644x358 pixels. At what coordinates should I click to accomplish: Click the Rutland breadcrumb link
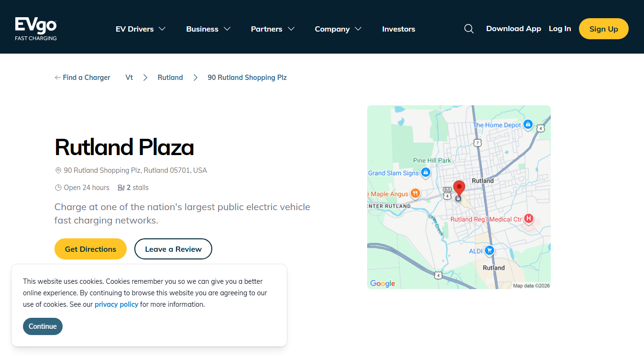point(170,78)
